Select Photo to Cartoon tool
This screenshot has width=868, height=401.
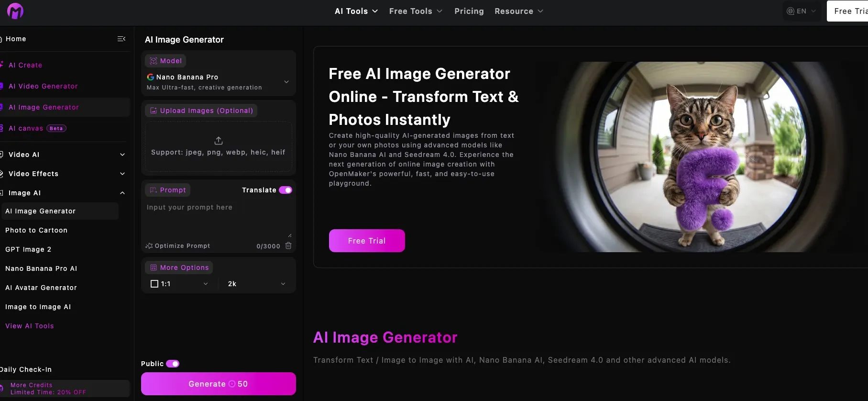tap(36, 230)
